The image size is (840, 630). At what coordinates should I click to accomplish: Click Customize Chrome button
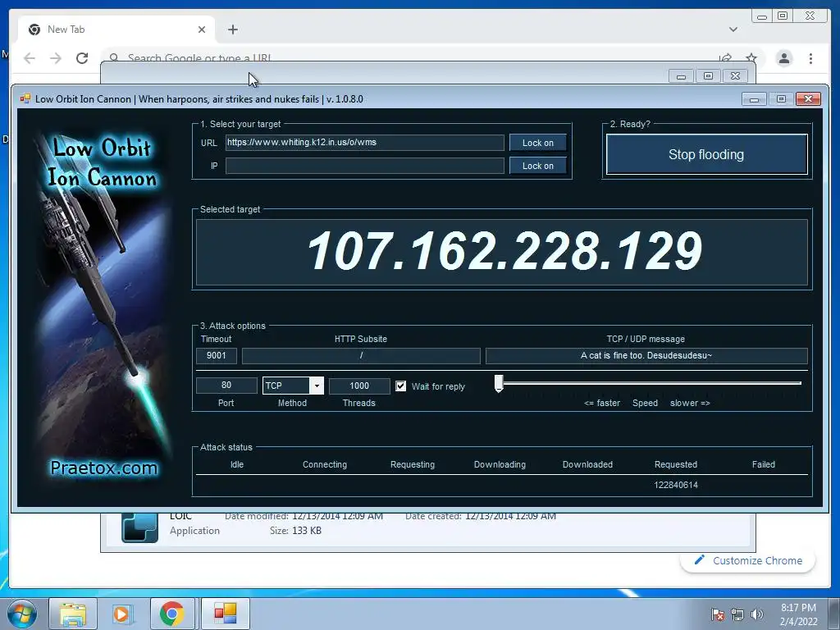748,560
